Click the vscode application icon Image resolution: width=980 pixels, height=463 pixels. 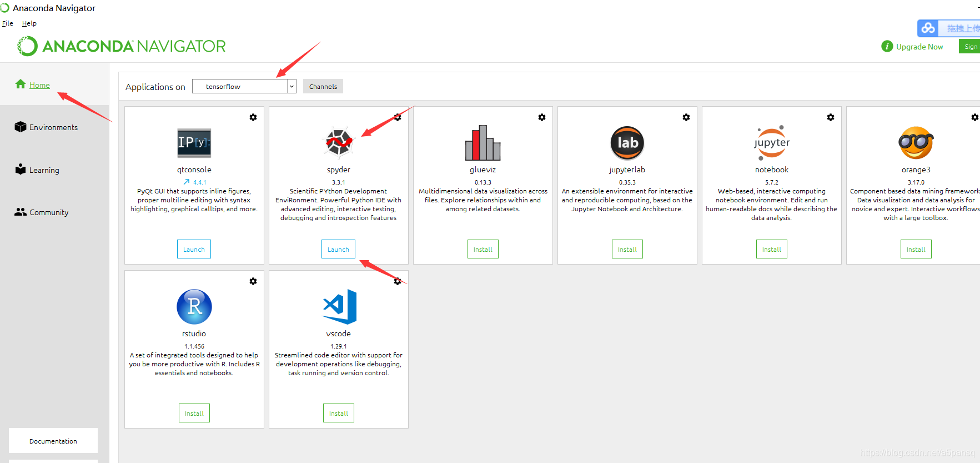339,307
